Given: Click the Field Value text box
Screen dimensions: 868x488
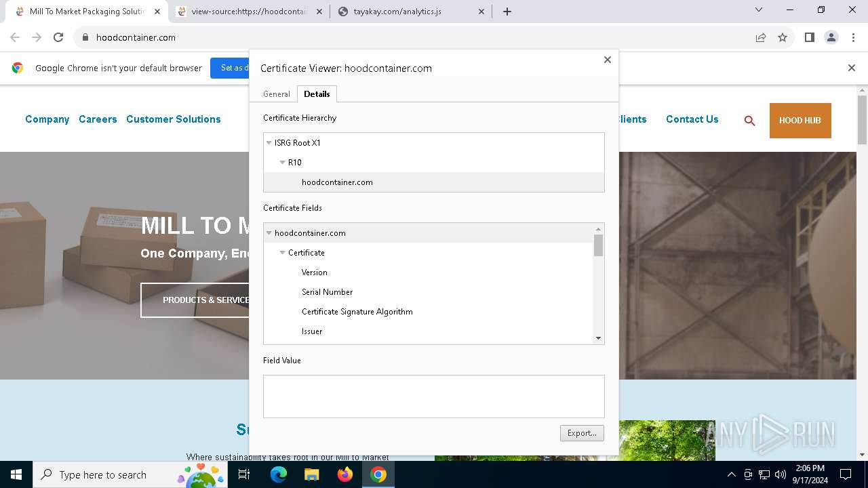Looking at the screenshot, I should [434, 396].
